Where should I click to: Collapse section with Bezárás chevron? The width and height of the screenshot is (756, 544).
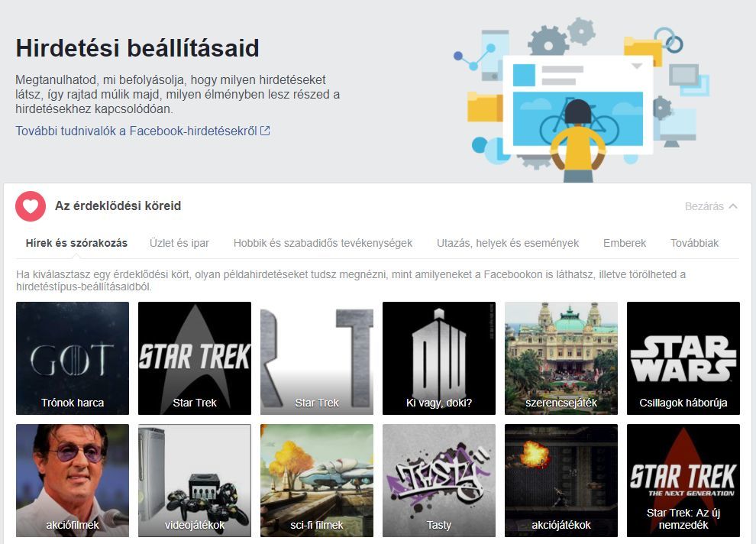711,206
